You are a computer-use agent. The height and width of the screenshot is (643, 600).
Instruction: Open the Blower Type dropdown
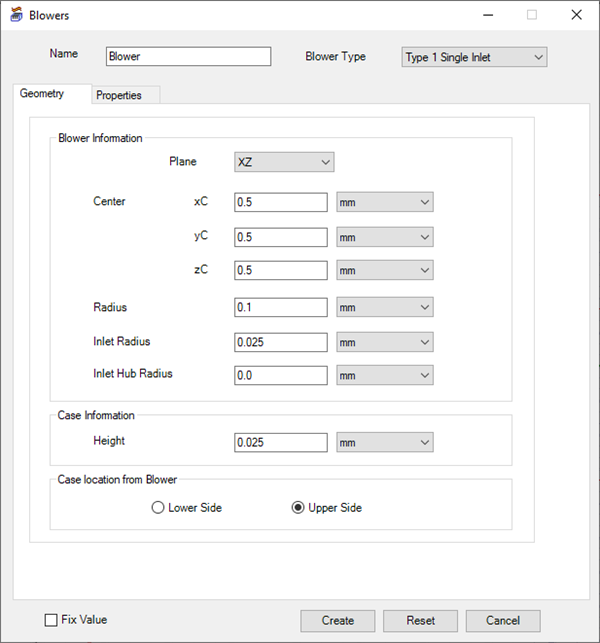click(x=474, y=57)
